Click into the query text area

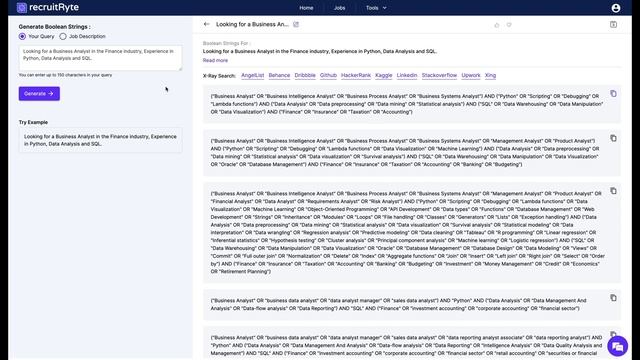(100, 58)
